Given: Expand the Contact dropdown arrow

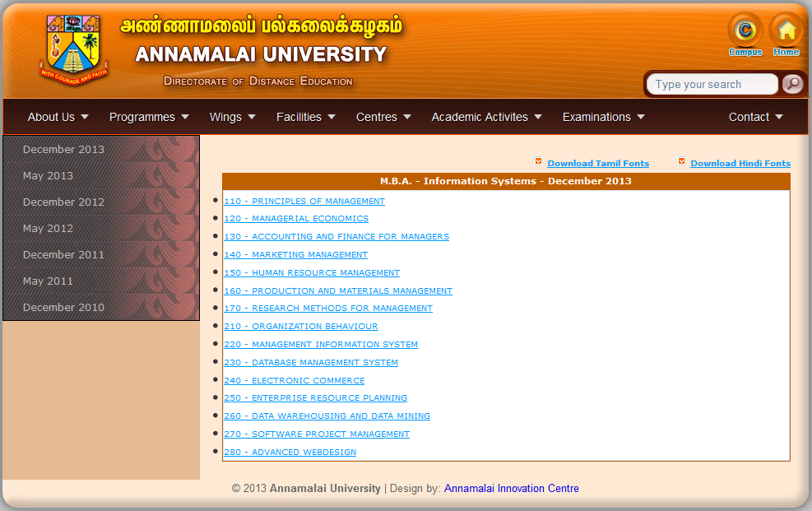Looking at the screenshot, I should (x=779, y=117).
